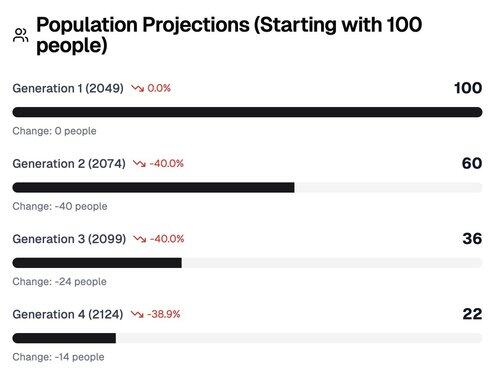Click the Generation 1 (2049) label
Screen dimensions: 500x375
68,88
